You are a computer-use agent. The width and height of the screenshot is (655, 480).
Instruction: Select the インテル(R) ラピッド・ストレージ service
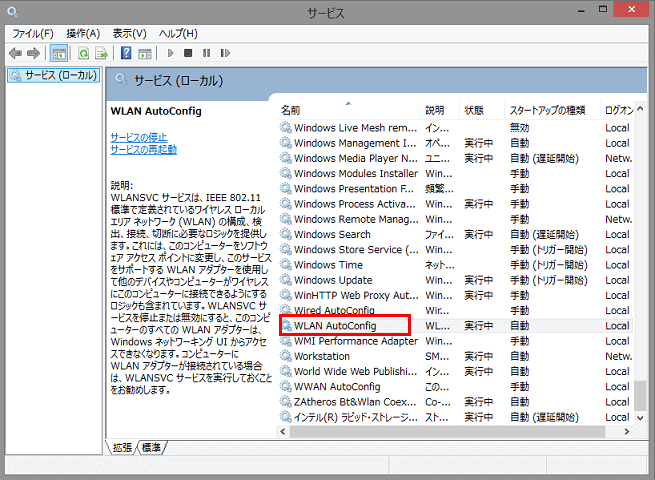(x=456, y=417)
